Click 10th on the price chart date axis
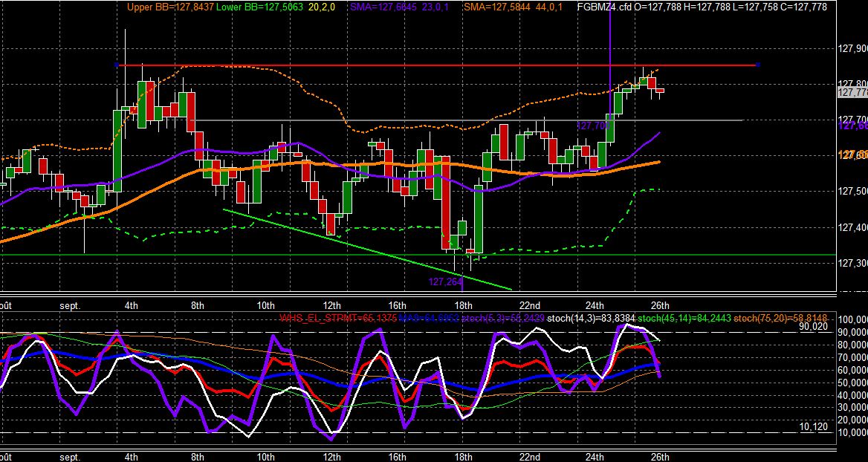This screenshot has height=462, width=868. click(266, 305)
